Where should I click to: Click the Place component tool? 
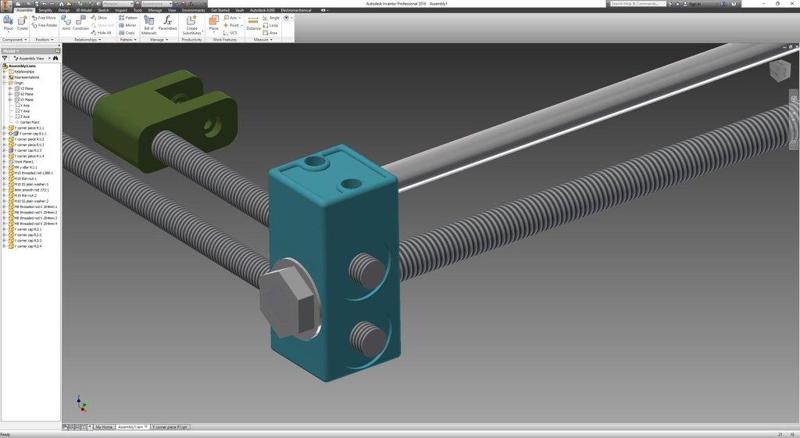click(x=8, y=23)
